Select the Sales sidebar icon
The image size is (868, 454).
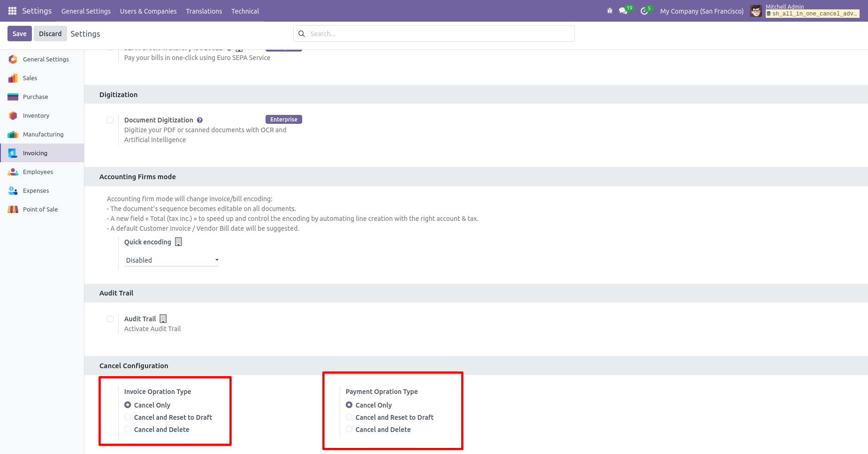click(x=13, y=78)
